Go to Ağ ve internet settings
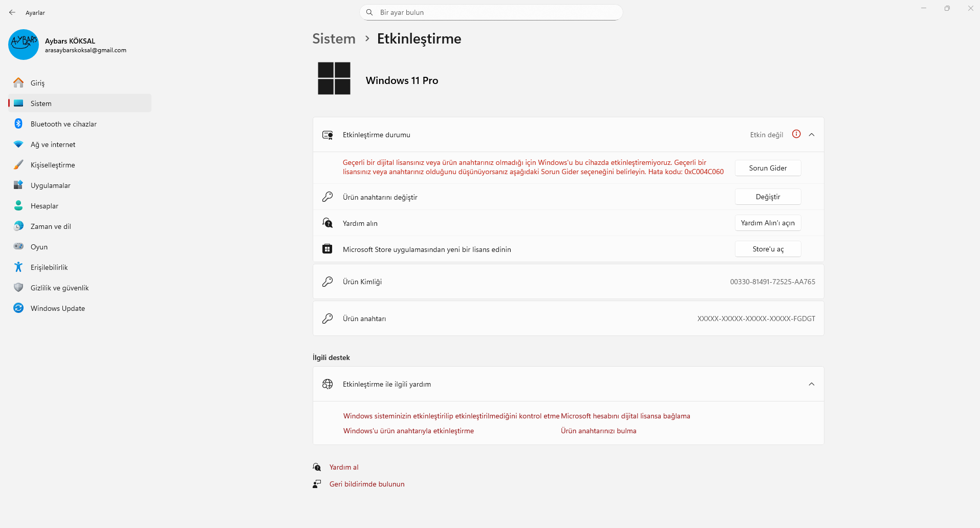Image resolution: width=980 pixels, height=528 pixels. tap(80, 144)
